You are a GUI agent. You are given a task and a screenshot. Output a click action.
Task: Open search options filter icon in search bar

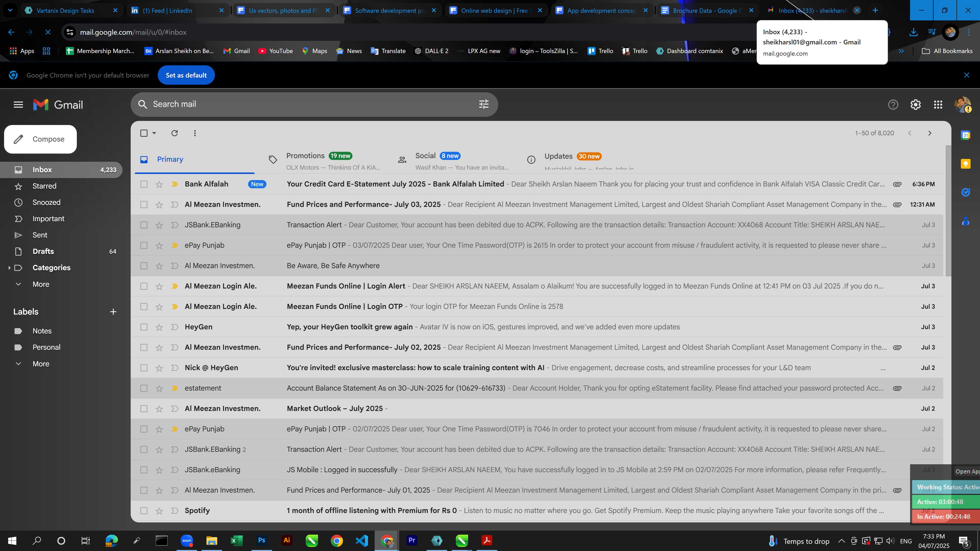point(484,104)
